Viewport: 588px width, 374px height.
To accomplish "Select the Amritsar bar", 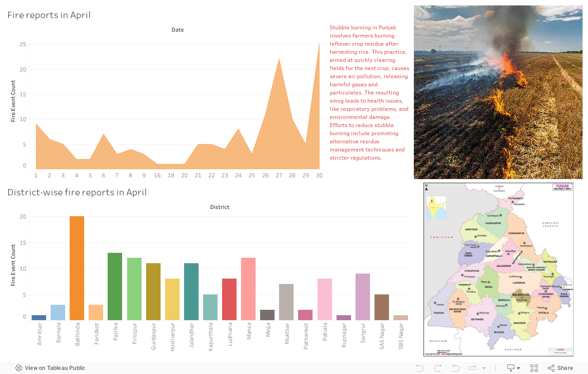I will click(x=39, y=317).
